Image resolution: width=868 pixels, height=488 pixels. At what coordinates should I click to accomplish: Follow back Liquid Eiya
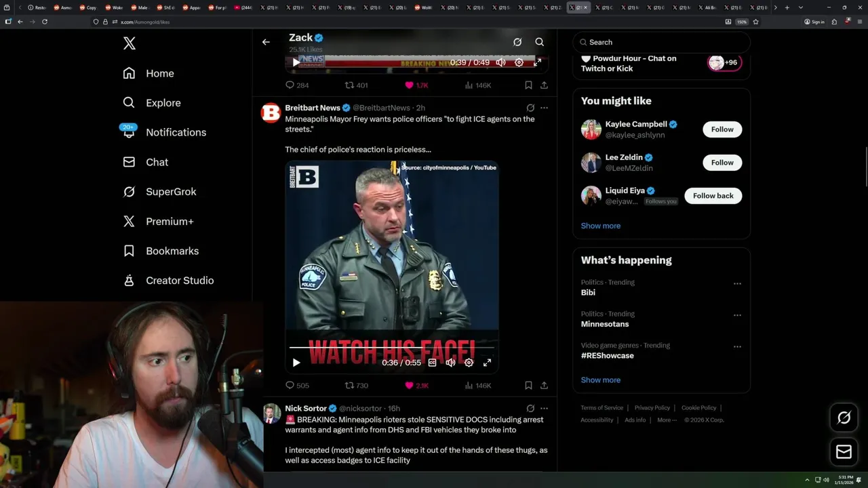tap(713, 196)
